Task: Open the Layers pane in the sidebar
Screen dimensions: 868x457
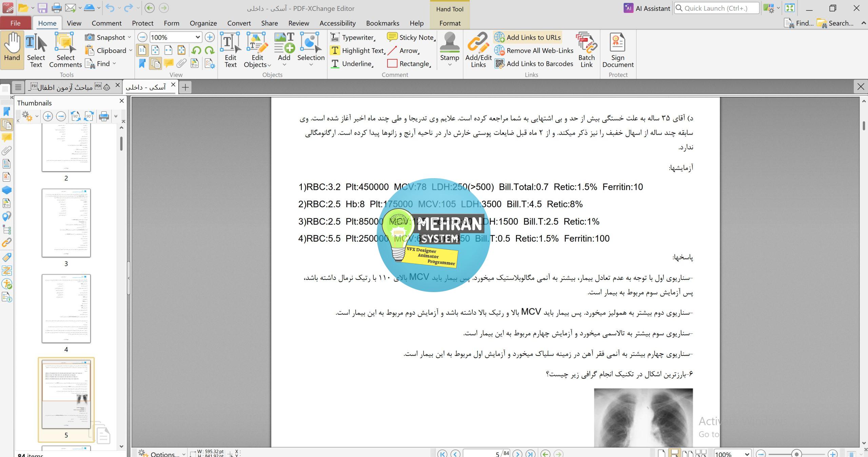Action: [7, 190]
